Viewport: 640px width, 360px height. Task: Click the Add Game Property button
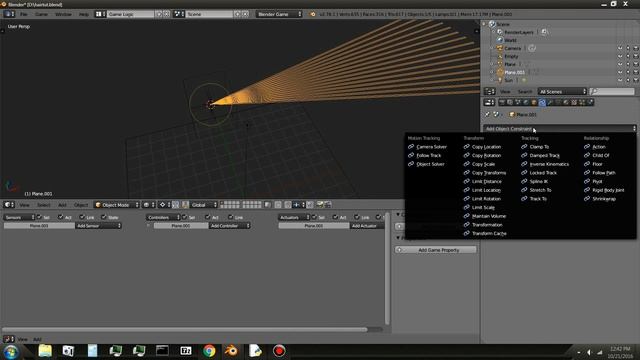(436, 250)
